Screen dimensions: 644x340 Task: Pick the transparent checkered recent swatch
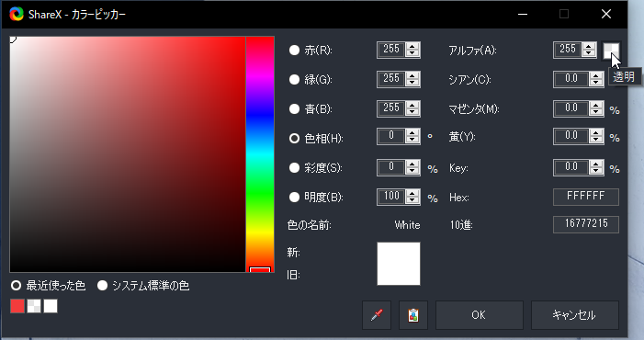pos(34,306)
